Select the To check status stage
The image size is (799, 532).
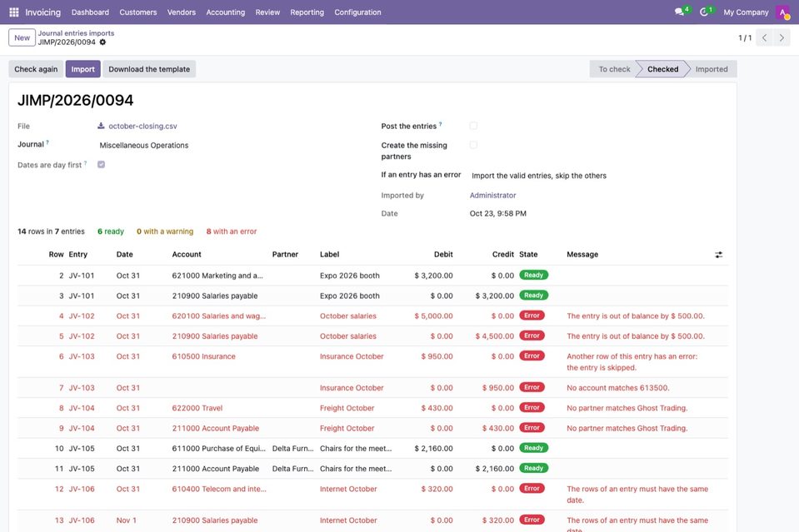[614, 69]
